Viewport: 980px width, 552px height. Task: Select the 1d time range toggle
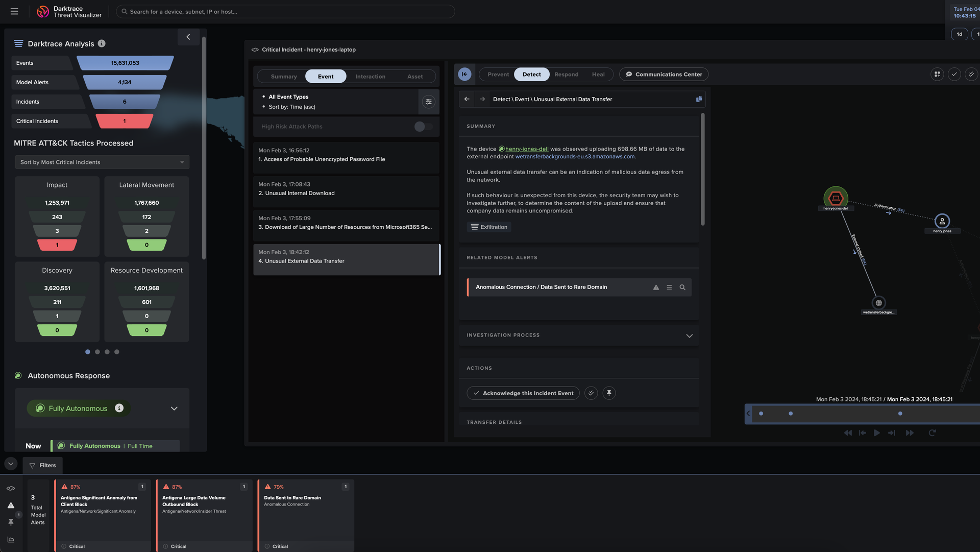[x=960, y=34]
